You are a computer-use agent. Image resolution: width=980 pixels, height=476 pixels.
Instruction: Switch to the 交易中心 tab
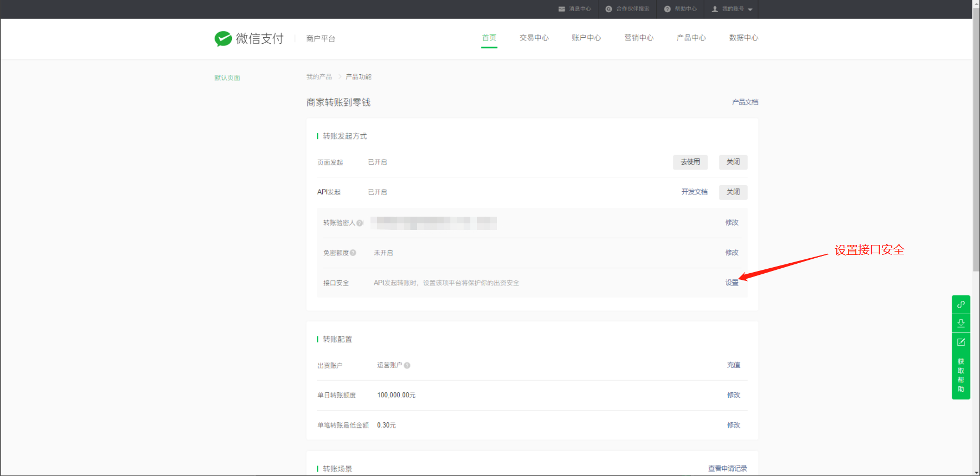[x=534, y=38]
